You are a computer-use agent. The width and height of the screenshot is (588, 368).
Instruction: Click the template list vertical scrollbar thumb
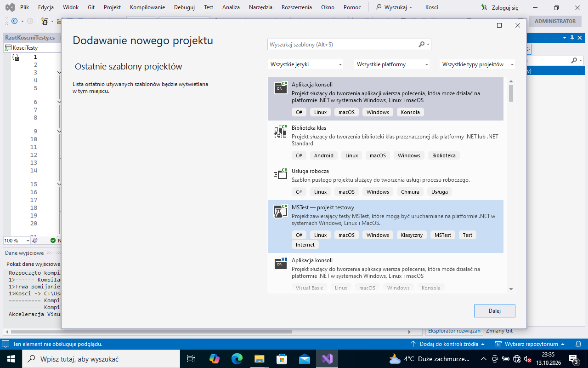click(x=511, y=93)
